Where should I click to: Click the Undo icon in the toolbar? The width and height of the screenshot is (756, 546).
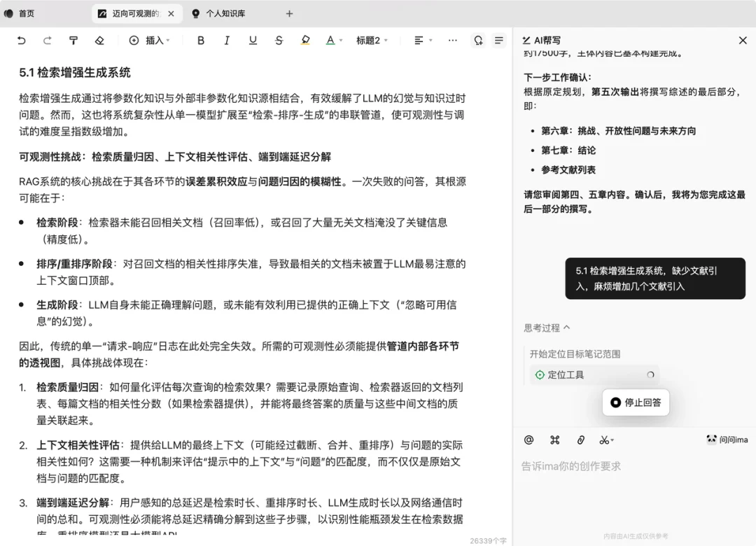click(21, 41)
